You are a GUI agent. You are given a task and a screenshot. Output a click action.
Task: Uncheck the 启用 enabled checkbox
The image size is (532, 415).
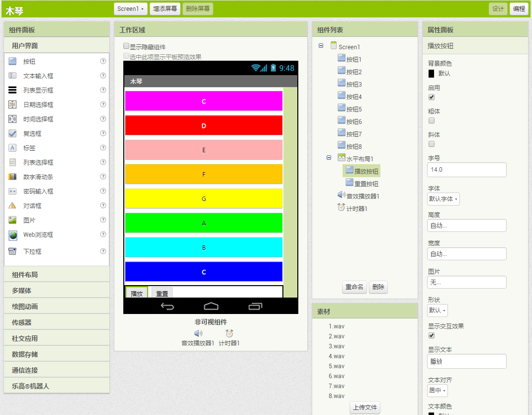432,97
